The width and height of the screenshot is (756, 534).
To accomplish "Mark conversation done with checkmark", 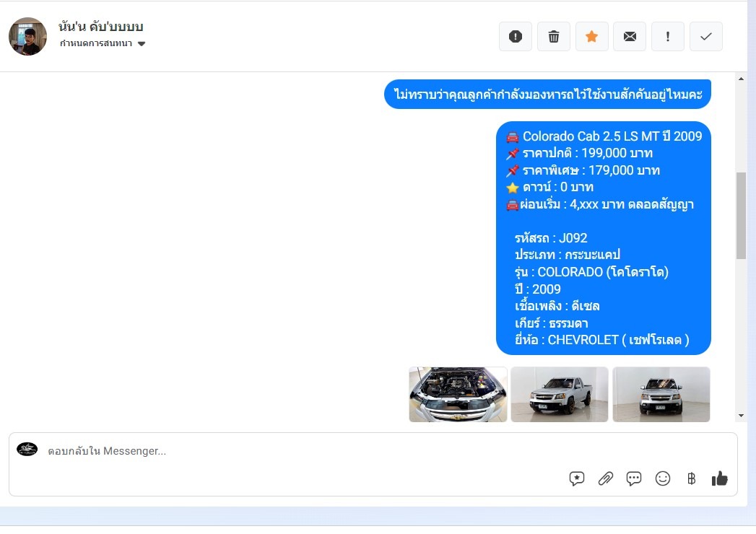I will 706,37.
